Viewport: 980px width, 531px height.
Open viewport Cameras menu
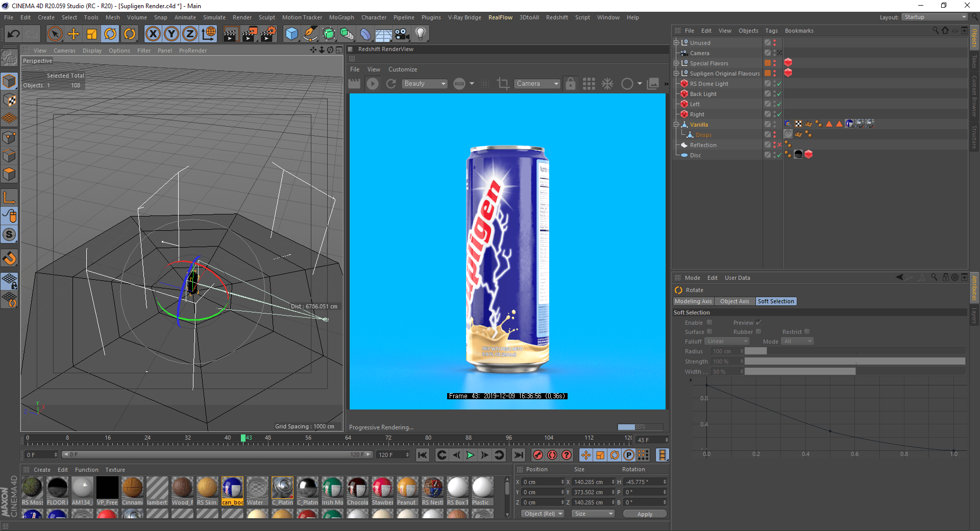64,51
